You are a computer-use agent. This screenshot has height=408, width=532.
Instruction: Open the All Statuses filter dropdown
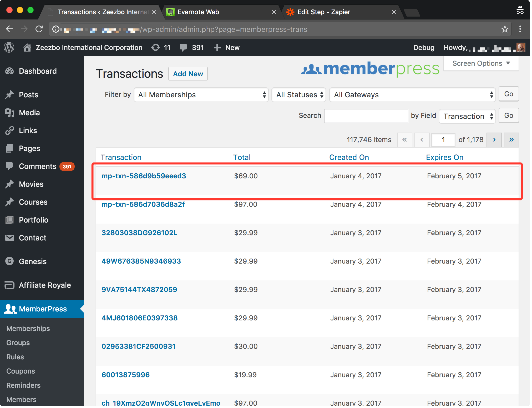pos(298,95)
